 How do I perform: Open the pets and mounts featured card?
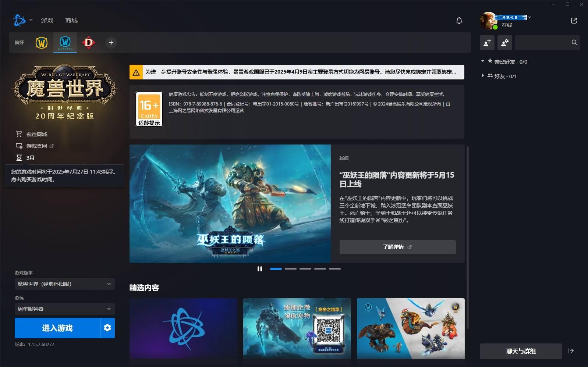(411, 328)
